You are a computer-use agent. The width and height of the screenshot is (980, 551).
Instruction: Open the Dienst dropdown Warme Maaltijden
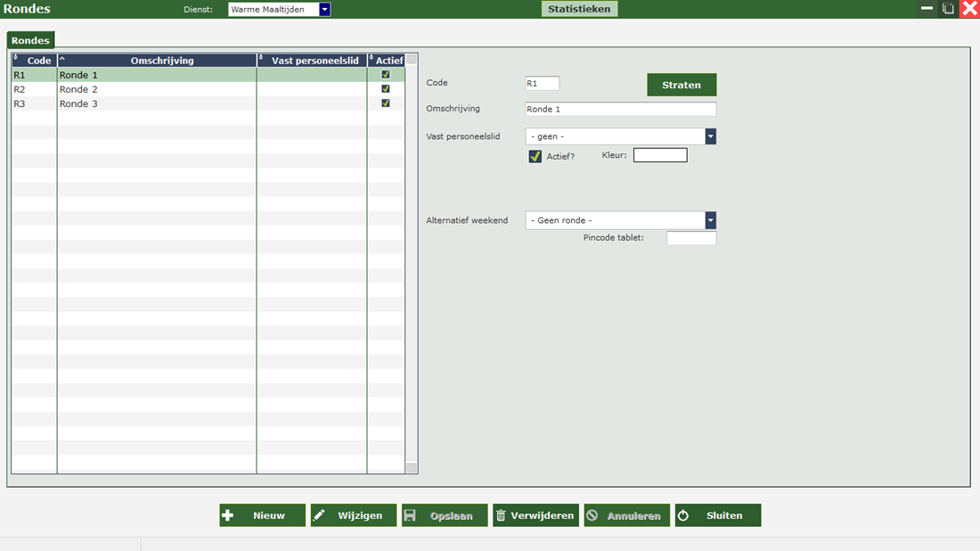coord(324,9)
